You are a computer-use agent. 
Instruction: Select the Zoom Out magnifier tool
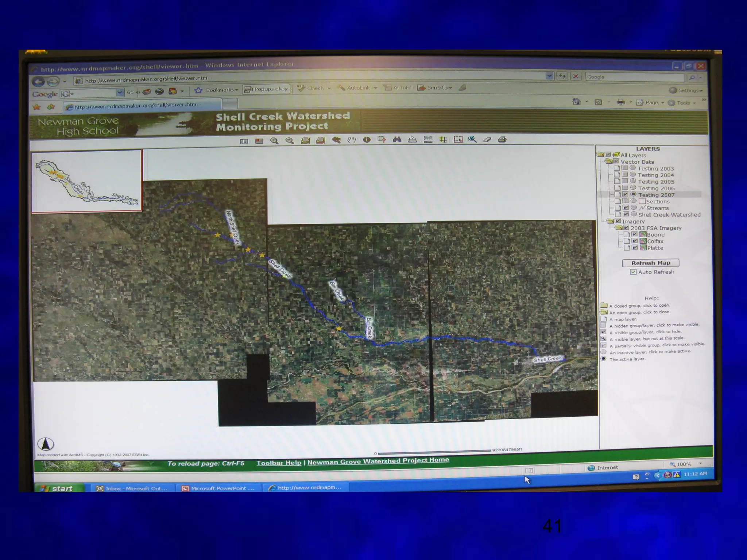pos(290,141)
